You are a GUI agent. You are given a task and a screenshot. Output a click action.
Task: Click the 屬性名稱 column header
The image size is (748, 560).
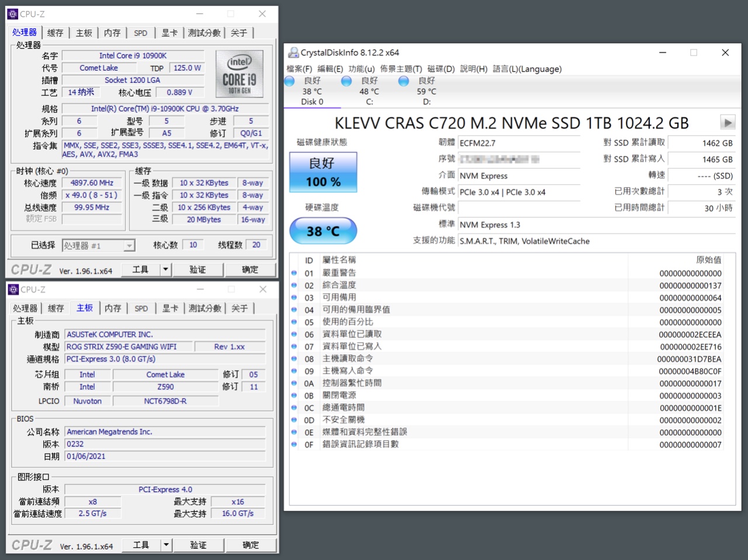click(339, 260)
